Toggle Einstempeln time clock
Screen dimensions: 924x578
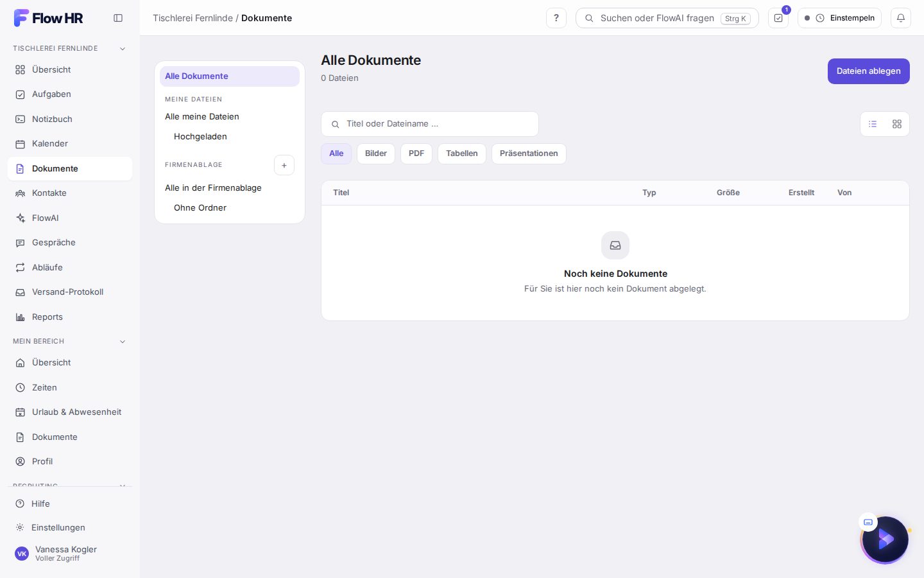click(x=839, y=18)
